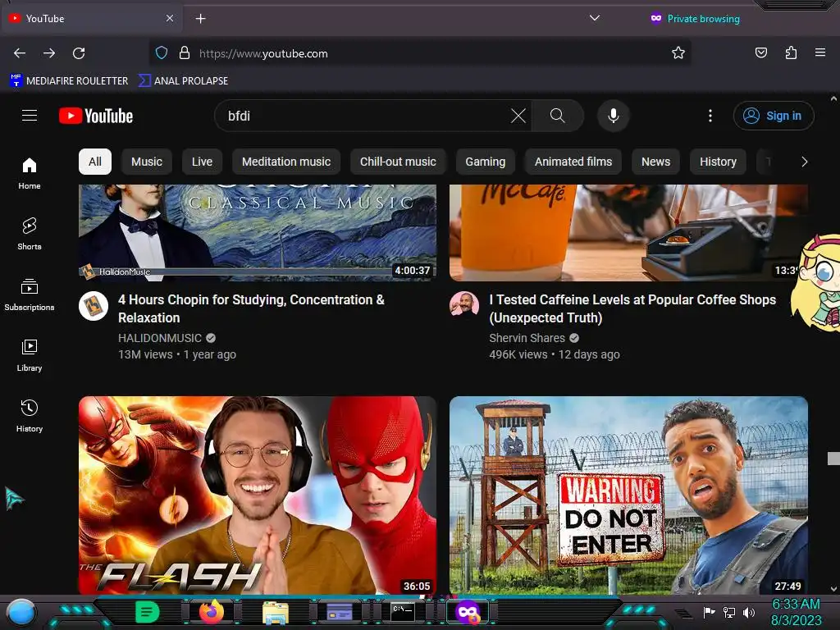Image resolution: width=840 pixels, height=630 pixels.
Task: Click the scrollbar up arrow
Action: pyautogui.click(x=833, y=99)
